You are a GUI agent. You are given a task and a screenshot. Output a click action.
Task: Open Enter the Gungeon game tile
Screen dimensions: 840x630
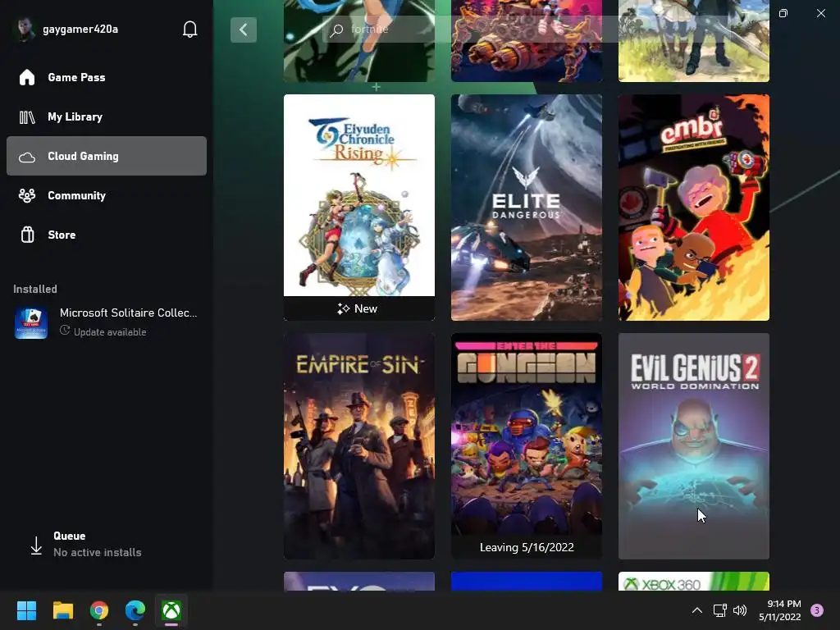[527, 446]
